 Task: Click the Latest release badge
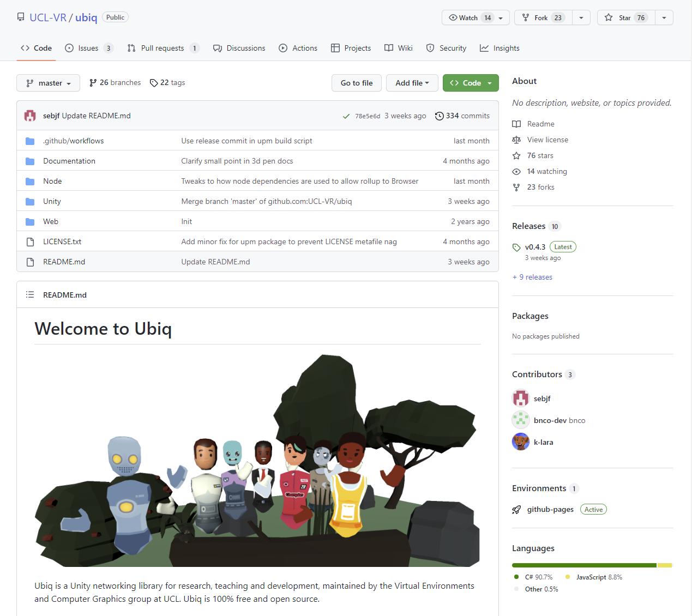(x=563, y=247)
